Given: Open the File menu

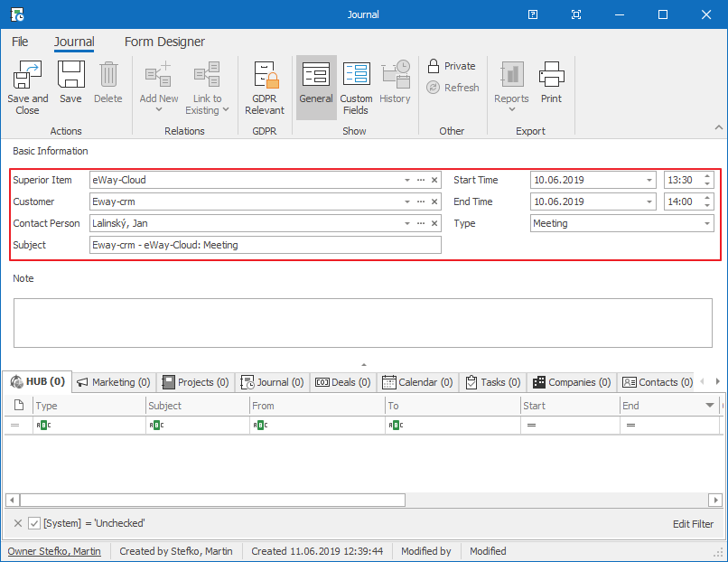Looking at the screenshot, I should click(20, 42).
